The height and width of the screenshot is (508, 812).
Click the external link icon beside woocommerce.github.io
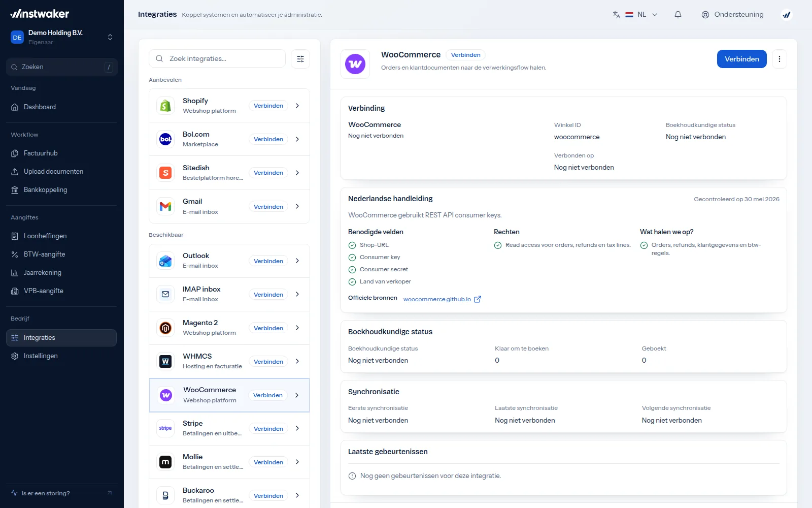(x=478, y=299)
